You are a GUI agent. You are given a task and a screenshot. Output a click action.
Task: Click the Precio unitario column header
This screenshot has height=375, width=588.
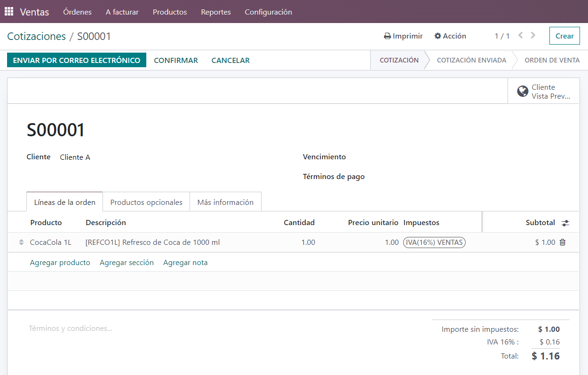[x=373, y=223]
